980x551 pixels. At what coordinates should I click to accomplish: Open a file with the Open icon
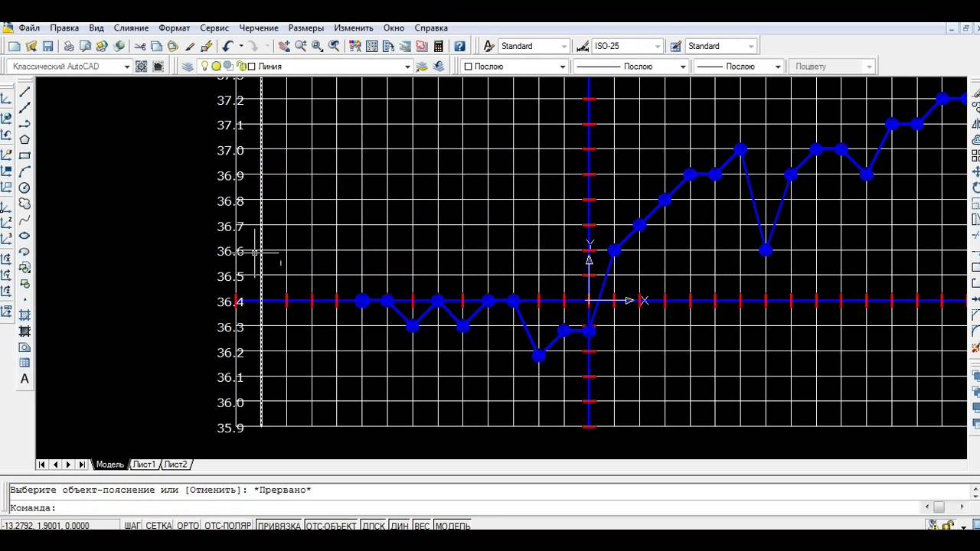point(31,47)
